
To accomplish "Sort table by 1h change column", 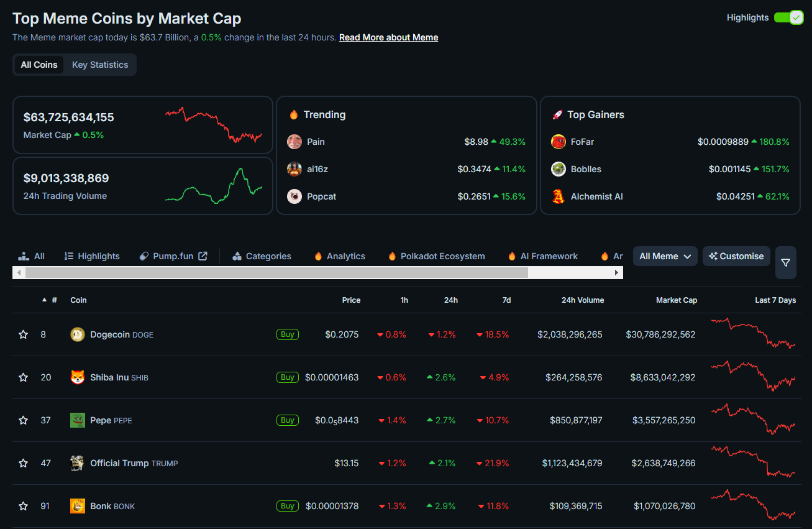I will point(404,300).
